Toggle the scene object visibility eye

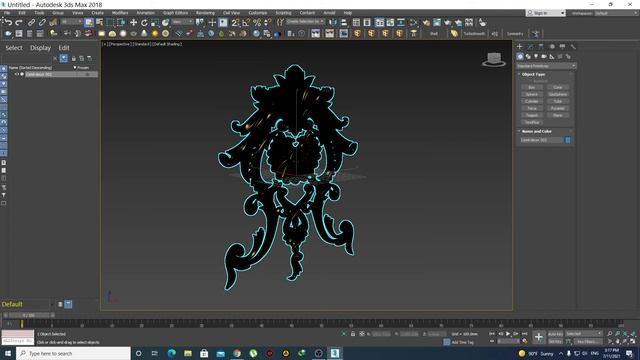[16, 74]
